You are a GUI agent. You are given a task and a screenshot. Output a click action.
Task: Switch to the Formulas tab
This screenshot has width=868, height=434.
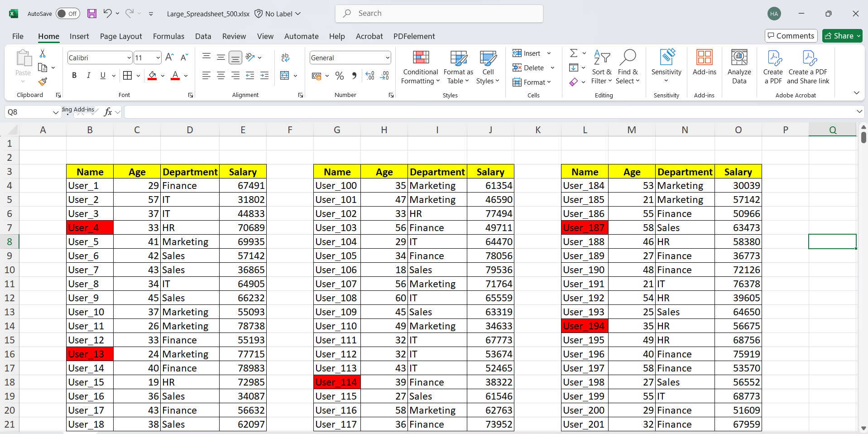(168, 36)
